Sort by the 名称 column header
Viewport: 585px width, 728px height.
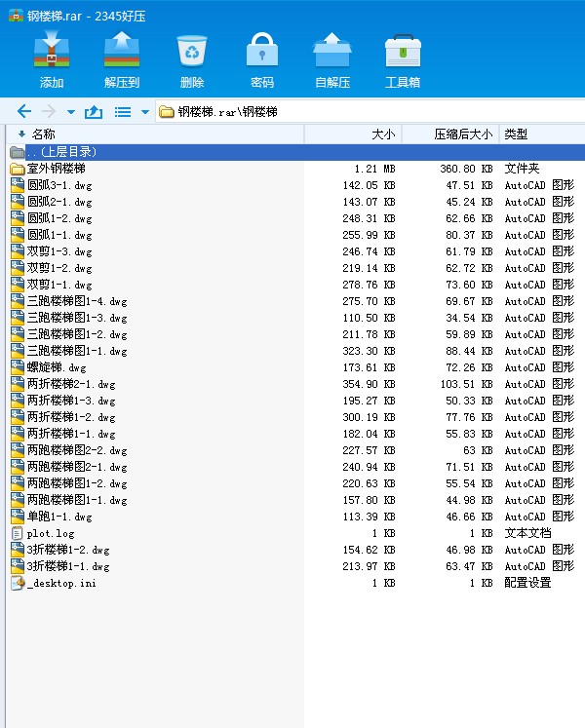click(156, 134)
